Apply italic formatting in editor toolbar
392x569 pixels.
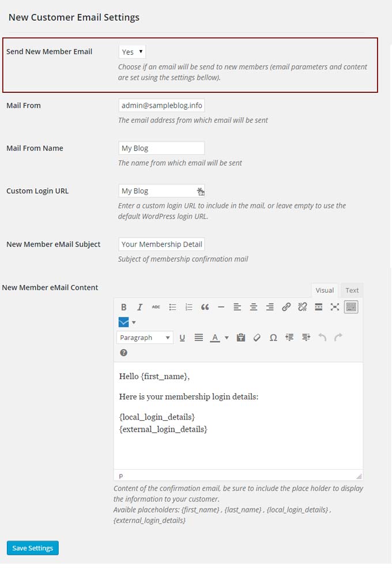[140, 307]
